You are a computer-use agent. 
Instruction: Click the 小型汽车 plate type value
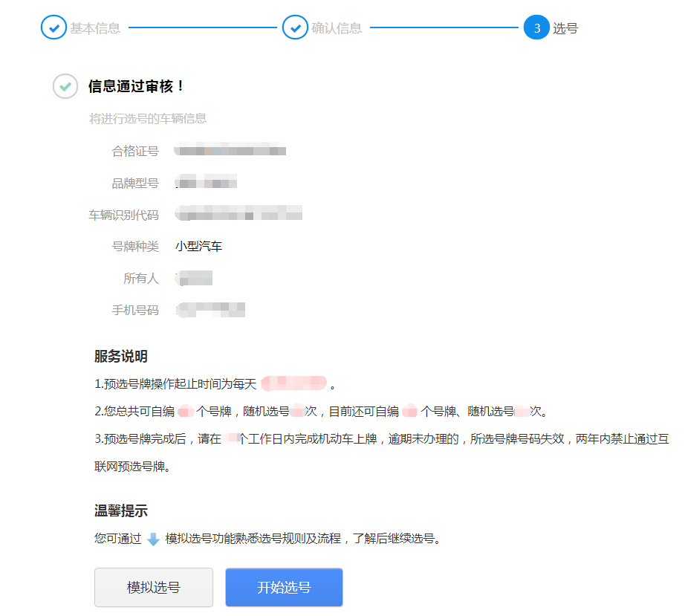pos(198,247)
